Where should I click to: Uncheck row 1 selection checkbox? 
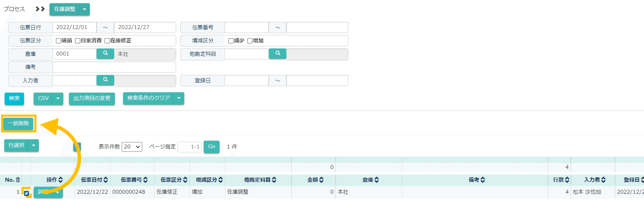[x=26, y=193]
